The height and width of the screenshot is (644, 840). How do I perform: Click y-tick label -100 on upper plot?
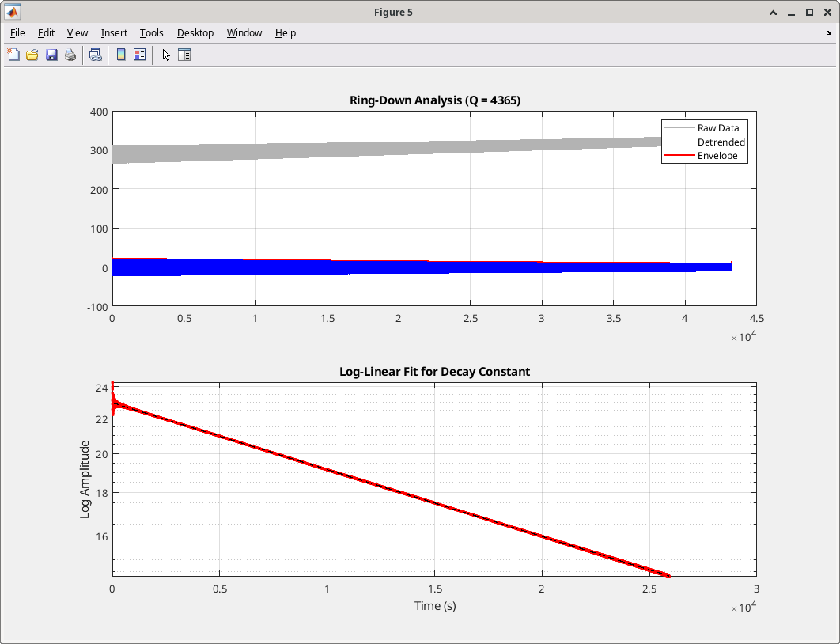pos(97,307)
